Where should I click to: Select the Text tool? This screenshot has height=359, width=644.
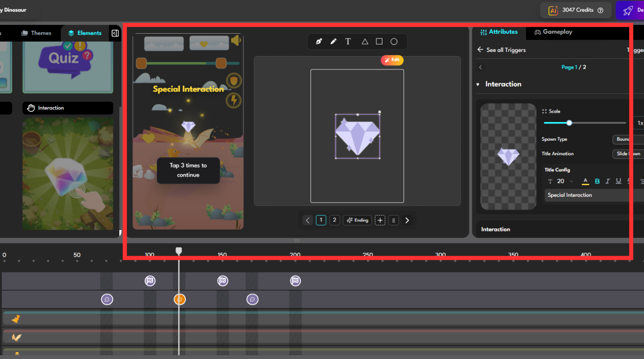click(348, 42)
